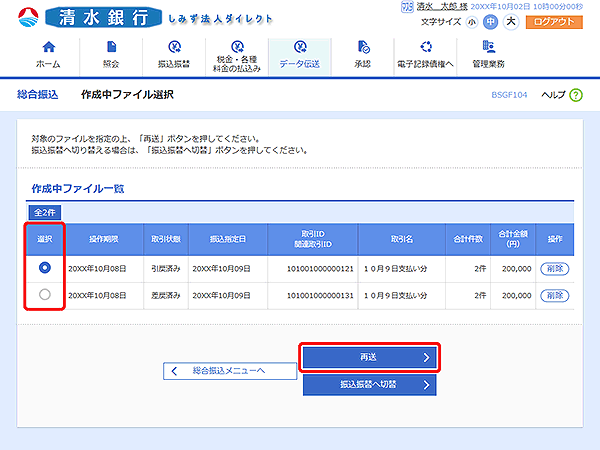Open 電子記録債権へ icon
The width and height of the screenshot is (600, 450).
coord(426,48)
